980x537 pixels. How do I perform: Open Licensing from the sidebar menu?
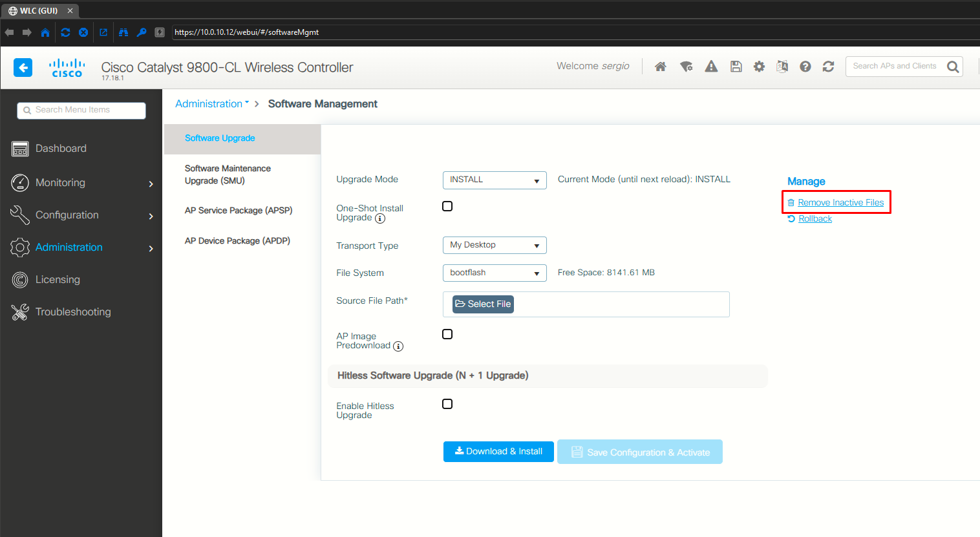pos(58,280)
